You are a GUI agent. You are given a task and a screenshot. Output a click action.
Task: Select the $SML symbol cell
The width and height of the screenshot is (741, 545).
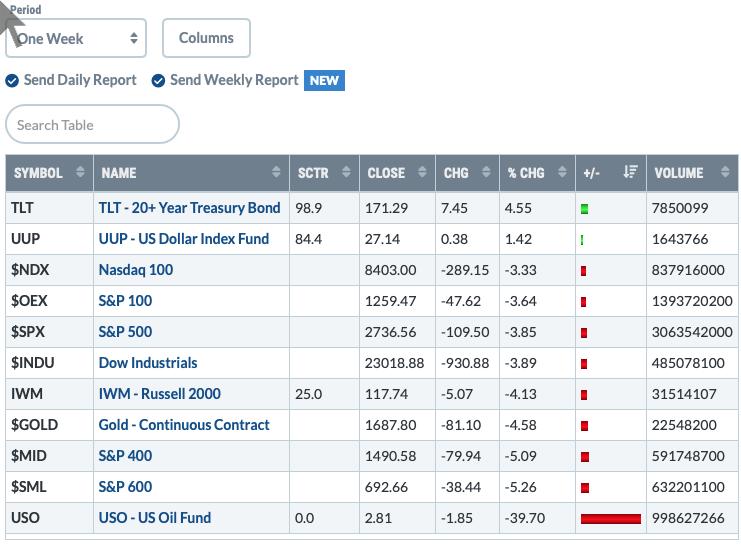tap(49, 487)
